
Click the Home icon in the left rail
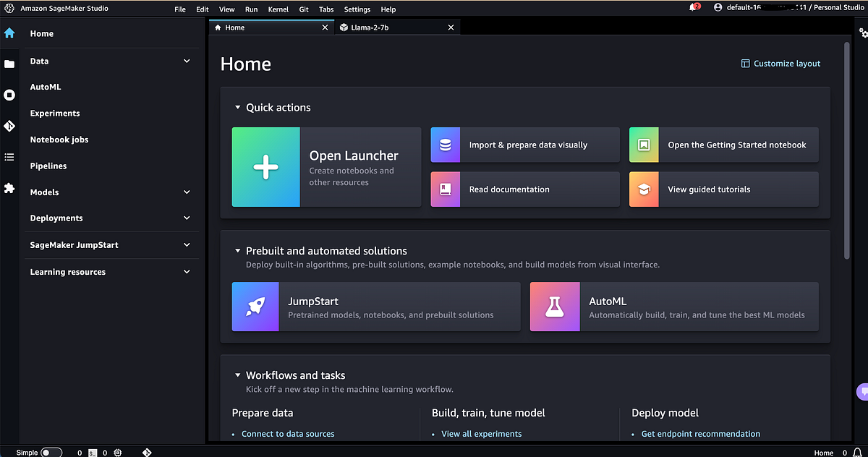coord(10,33)
